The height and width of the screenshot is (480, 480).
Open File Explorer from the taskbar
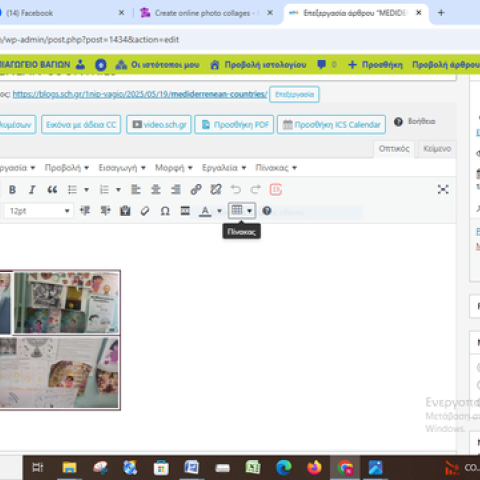(69, 468)
